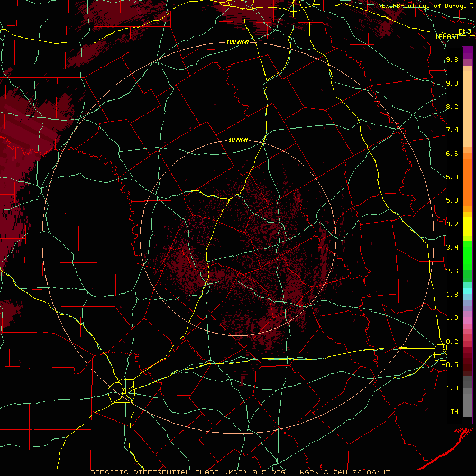Click the gray segment at color bar bottom
Screen dimensions: 476x476
467,405
